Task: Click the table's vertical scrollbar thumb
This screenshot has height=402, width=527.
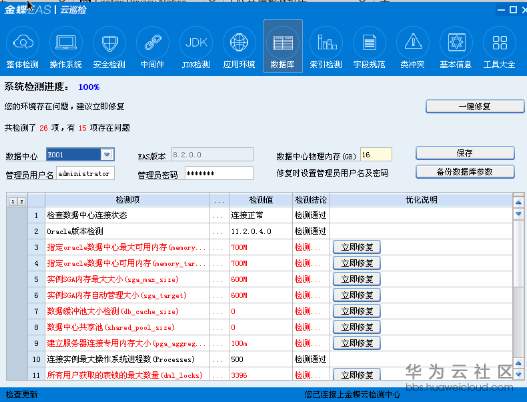Action: tap(518, 253)
